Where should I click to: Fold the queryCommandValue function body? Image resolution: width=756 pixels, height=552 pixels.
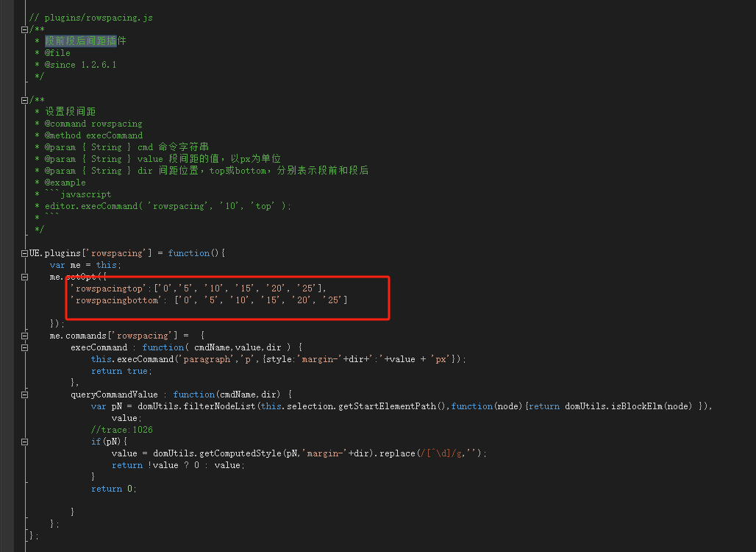click(x=24, y=394)
